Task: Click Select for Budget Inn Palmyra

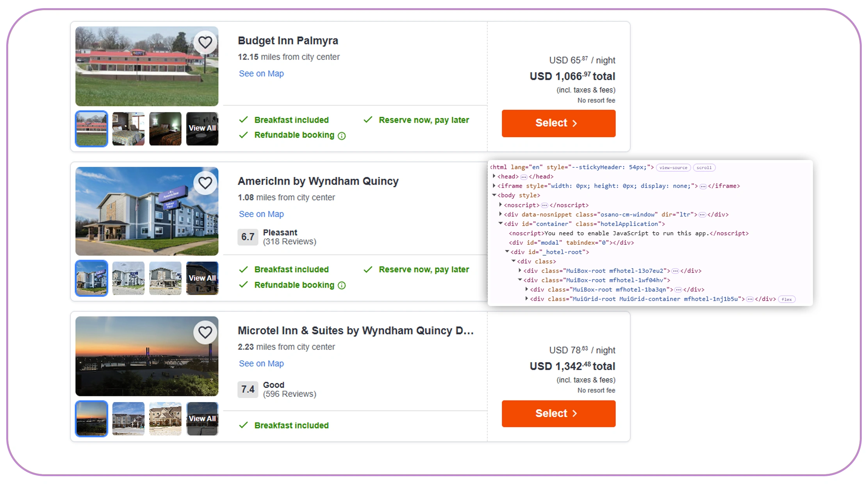Action: pyautogui.click(x=558, y=123)
